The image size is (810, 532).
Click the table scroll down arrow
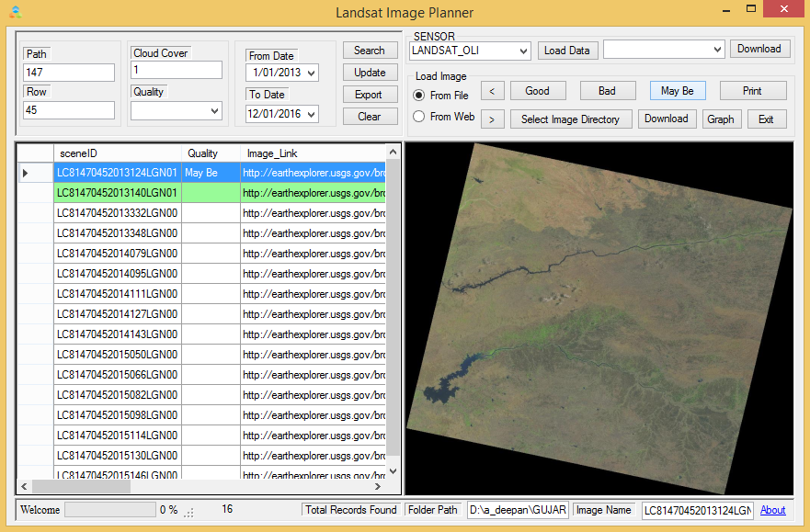point(394,470)
